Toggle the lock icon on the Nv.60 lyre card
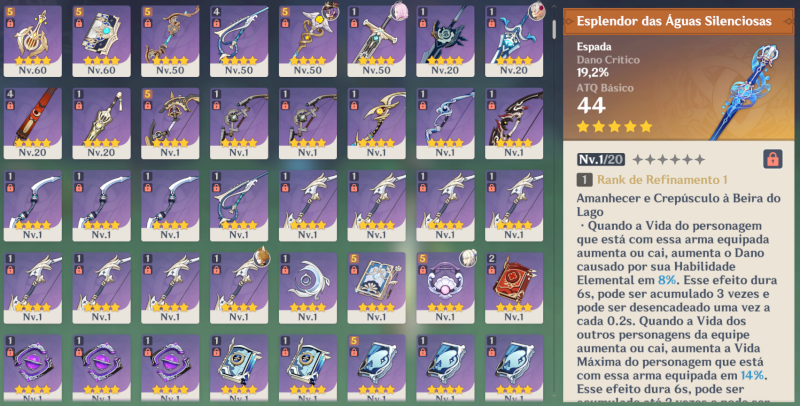This screenshot has width=800, height=406. pos(10,23)
